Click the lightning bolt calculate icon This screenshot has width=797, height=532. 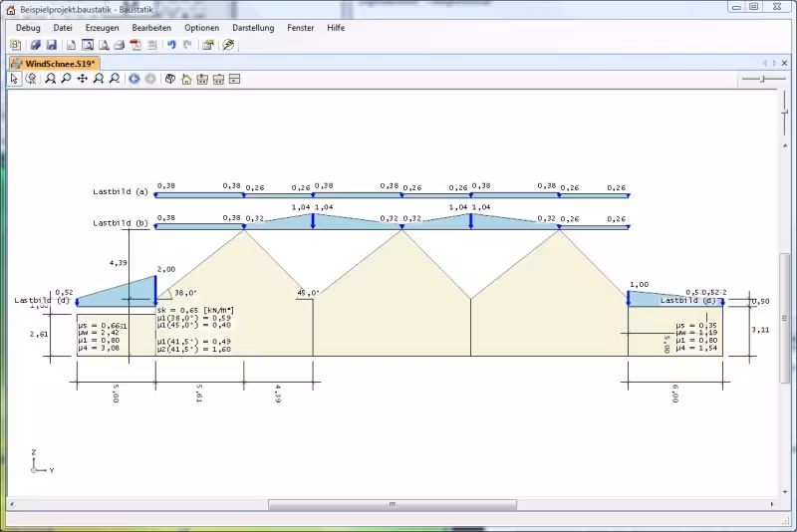228,45
